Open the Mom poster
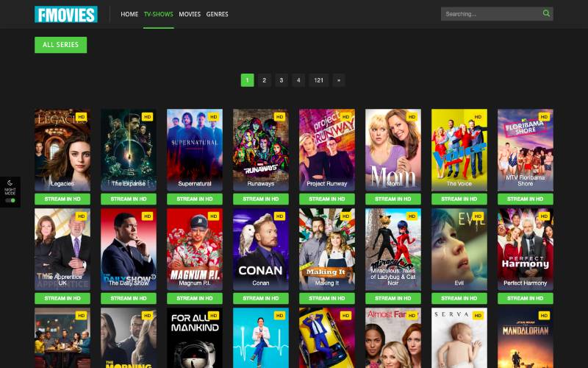The height and width of the screenshot is (368, 588). coord(393,150)
